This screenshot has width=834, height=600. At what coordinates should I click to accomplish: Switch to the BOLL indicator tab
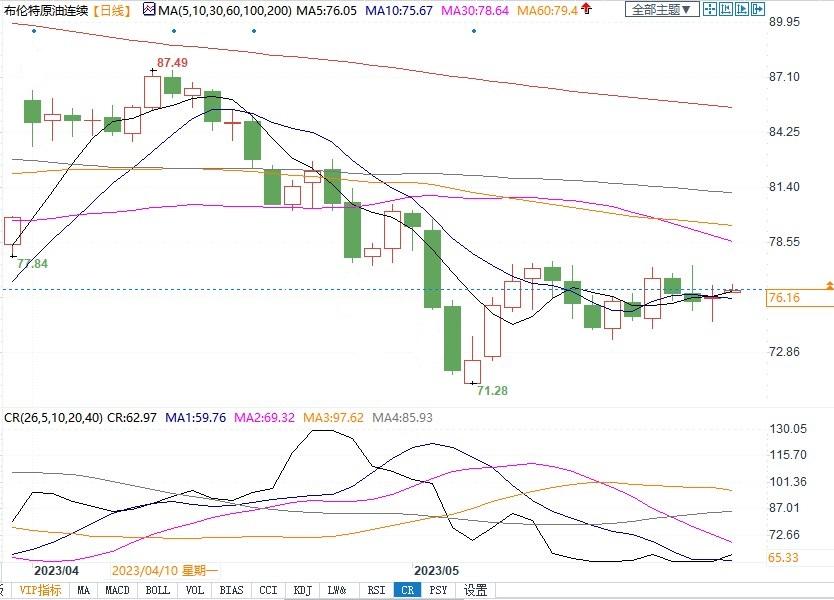click(x=157, y=590)
